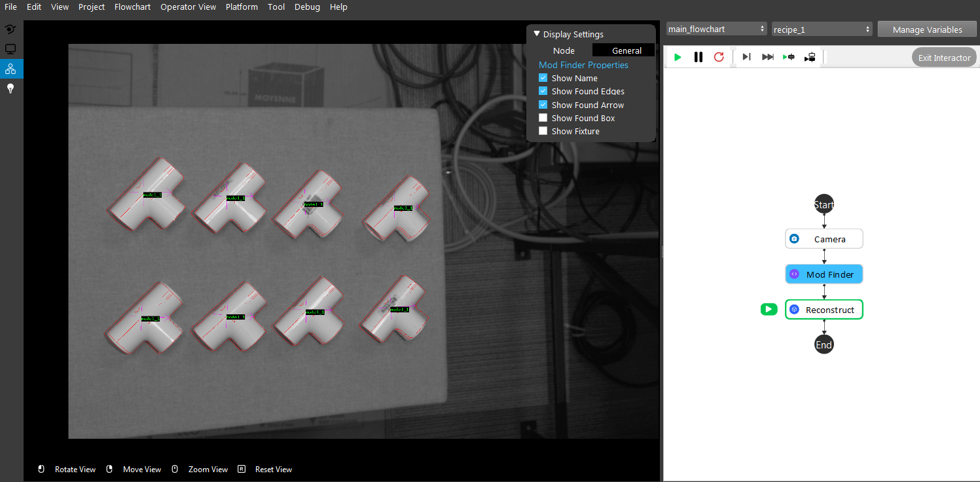Open the main_flowchart dropdown
The image size is (980, 482).
pyautogui.click(x=716, y=29)
